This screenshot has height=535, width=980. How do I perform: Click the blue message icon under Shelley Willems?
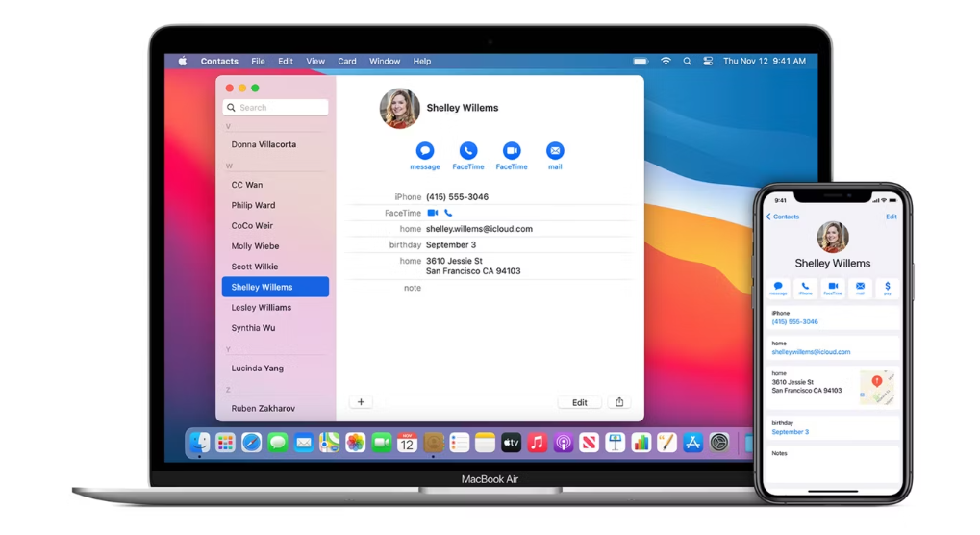(x=424, y=151)
